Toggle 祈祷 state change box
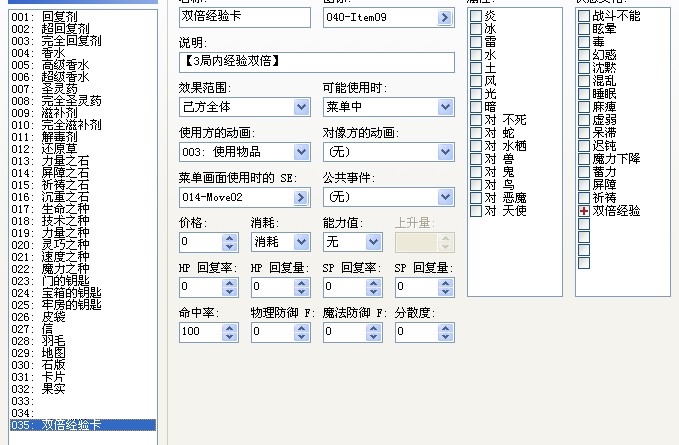The image size is (679, 445). tap(584, 198)
